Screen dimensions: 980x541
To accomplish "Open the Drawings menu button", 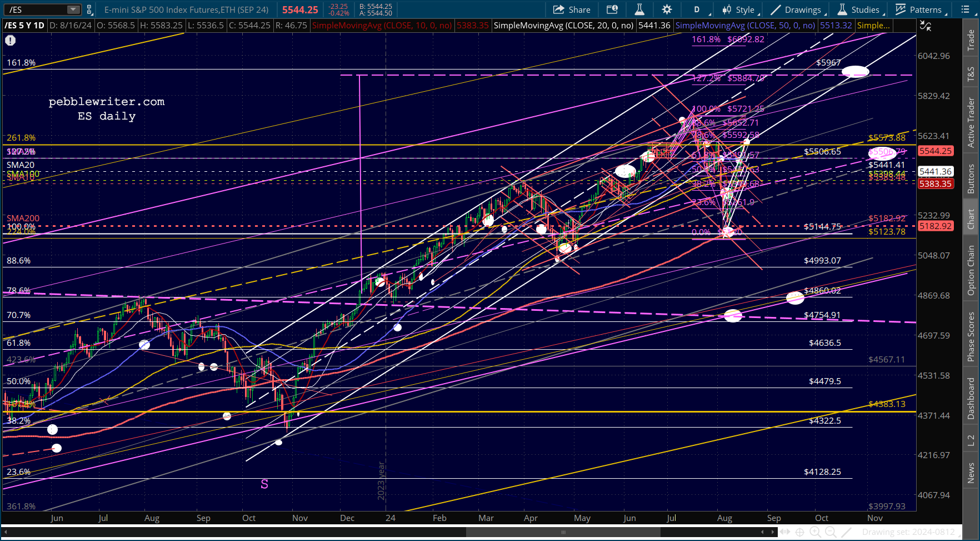I will tap(796, 9).
